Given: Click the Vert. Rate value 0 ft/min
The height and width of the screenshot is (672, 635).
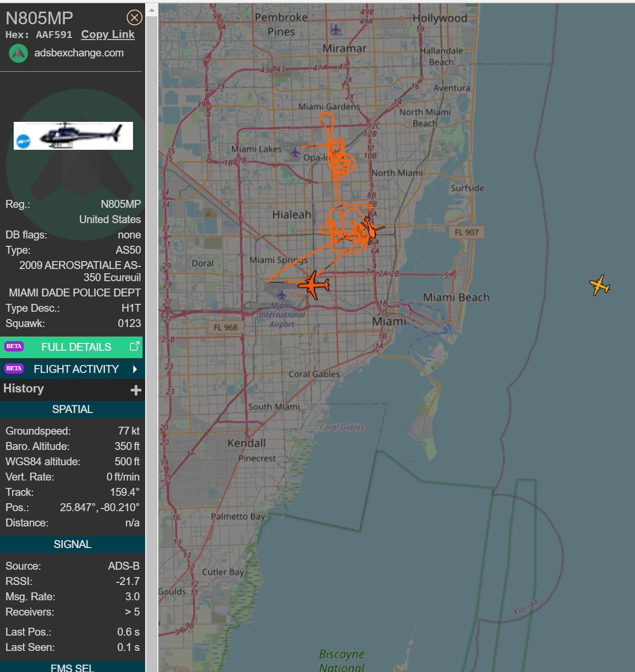Looking at the screenshot, I should pyautogui.click(x=123, y=477).
